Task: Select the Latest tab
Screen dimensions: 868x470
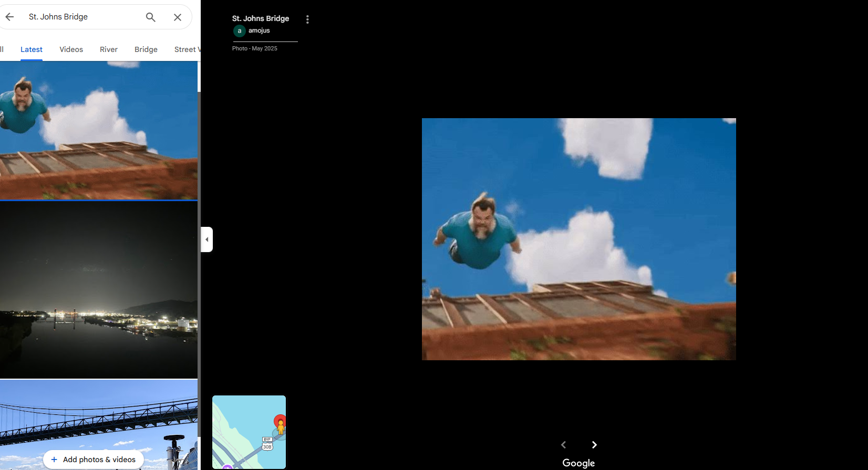Action: point(32,49)
